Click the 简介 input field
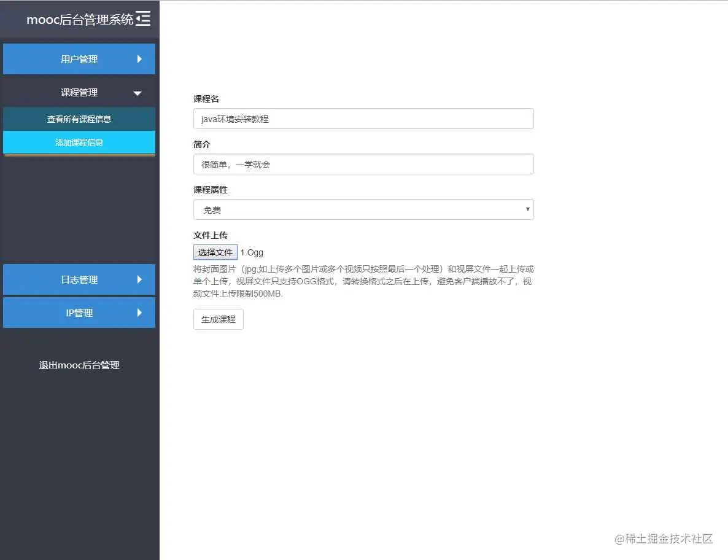 tap(363, 164)
